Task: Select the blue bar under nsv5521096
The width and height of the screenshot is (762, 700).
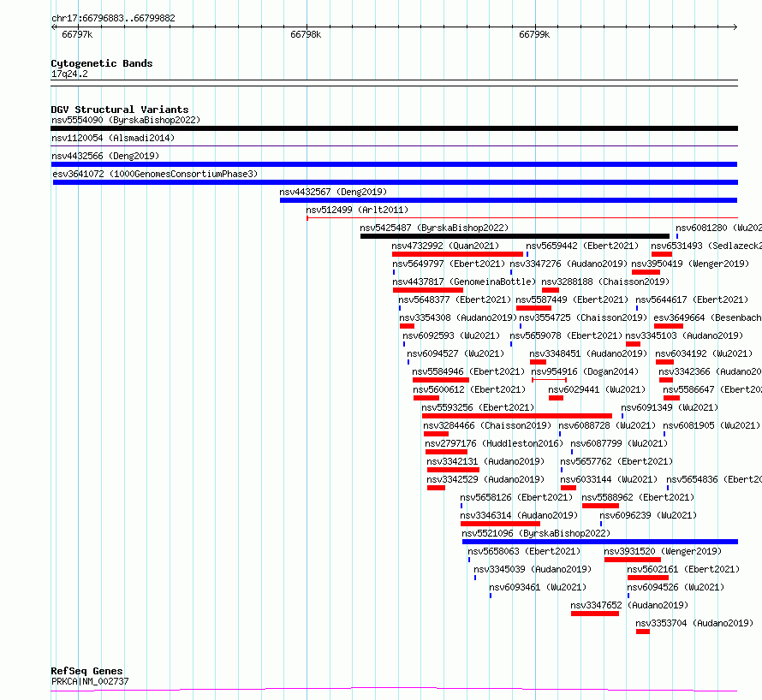Action: (x=600, y=542)
